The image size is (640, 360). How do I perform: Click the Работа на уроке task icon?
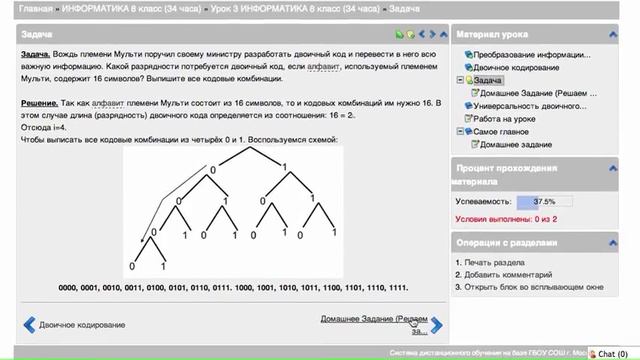469,118
